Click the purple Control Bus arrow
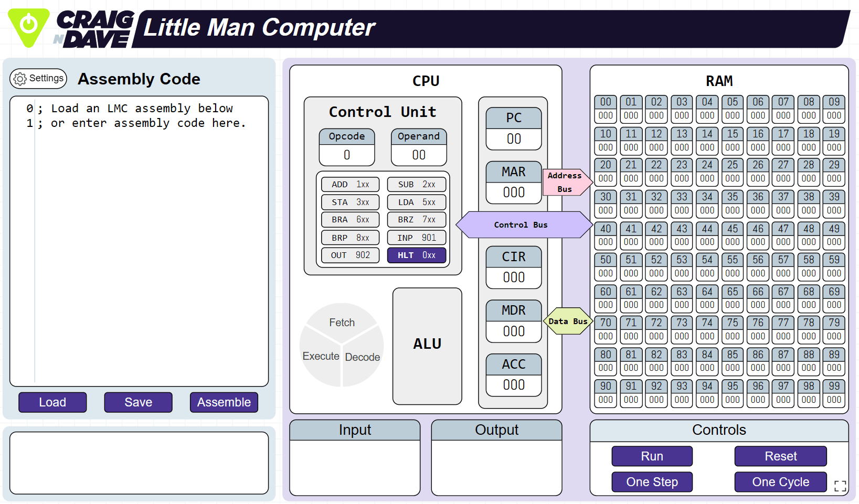 pyautogui.click(x=523, y=225)
